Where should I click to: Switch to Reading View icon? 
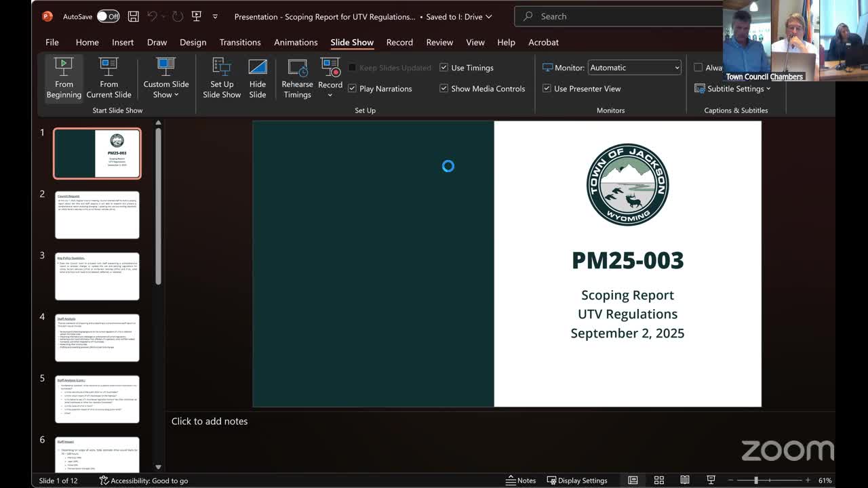685,481
